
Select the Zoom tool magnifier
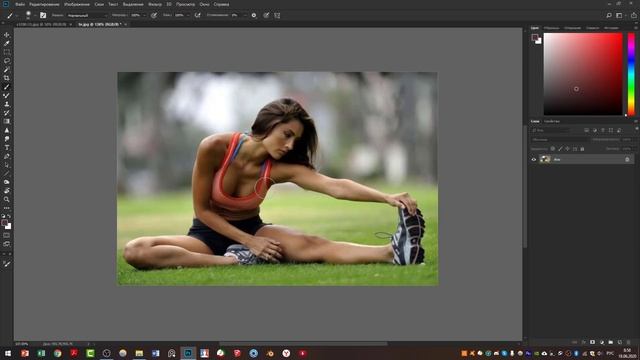7,200
